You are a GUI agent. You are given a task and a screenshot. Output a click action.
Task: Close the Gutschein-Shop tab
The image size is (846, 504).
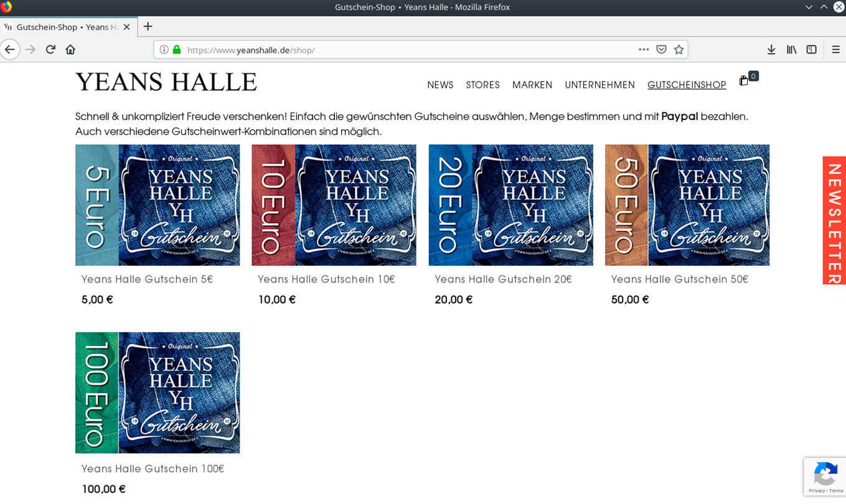coord(126,27)
